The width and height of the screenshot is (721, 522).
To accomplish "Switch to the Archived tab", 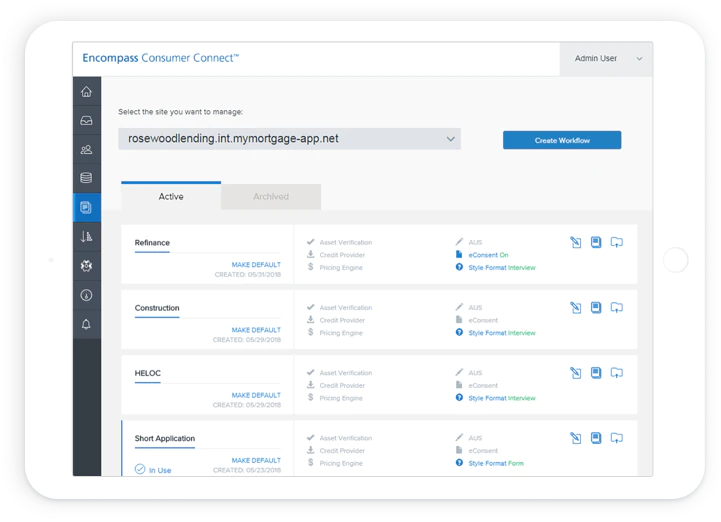I will tap(271, 196).
